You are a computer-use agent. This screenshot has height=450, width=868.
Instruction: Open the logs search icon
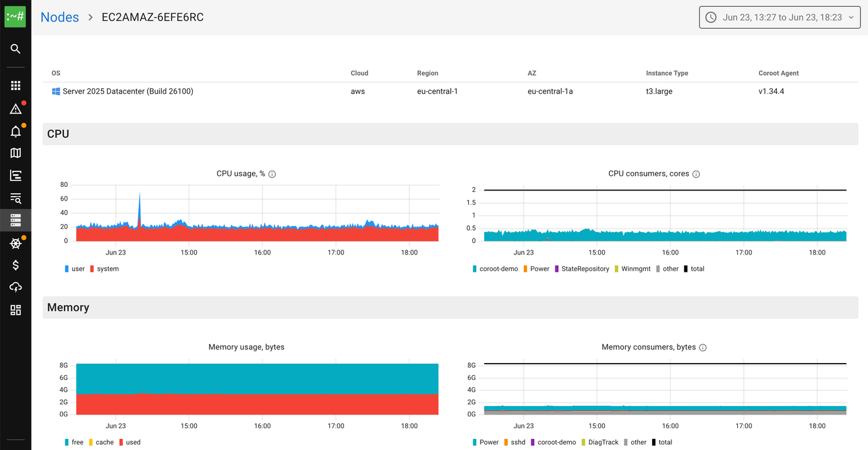coord(15,198)
